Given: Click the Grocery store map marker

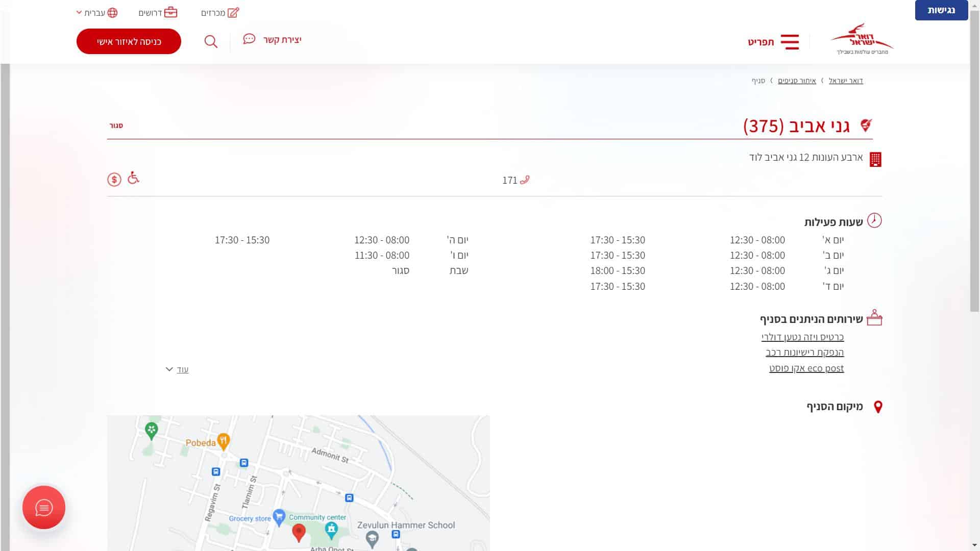Looking at the screenshot, I should click(x=279, y=517).
